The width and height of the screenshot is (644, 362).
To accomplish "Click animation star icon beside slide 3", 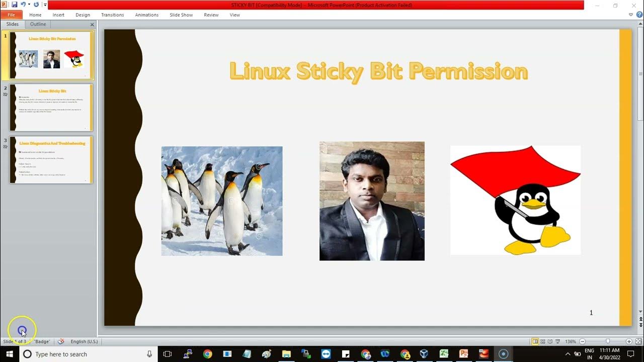I will 5,146.
